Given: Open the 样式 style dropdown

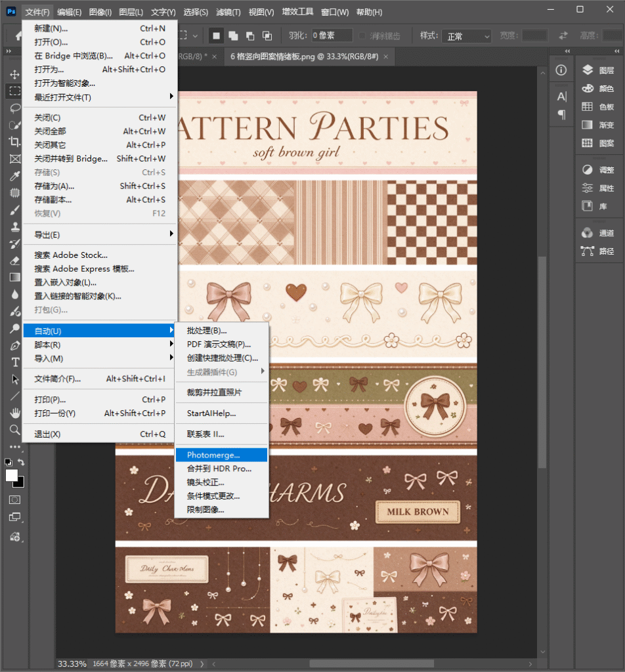Looking at the screenshot, I should 466,36.
